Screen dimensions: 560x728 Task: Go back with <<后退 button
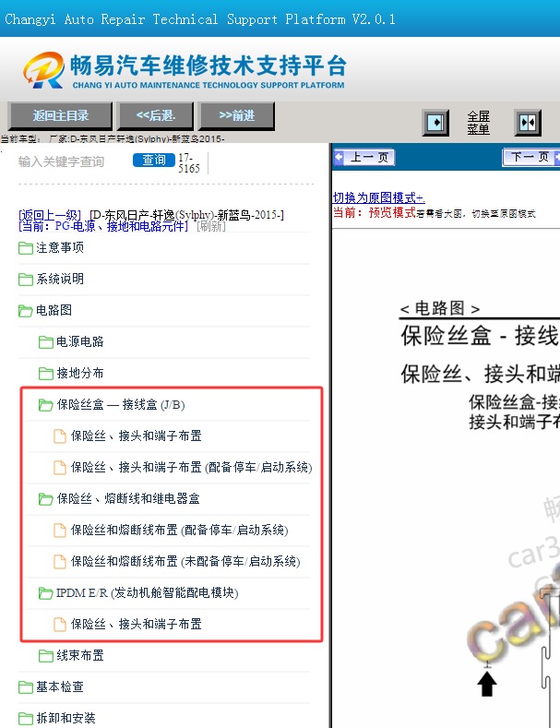coord(156,115)
